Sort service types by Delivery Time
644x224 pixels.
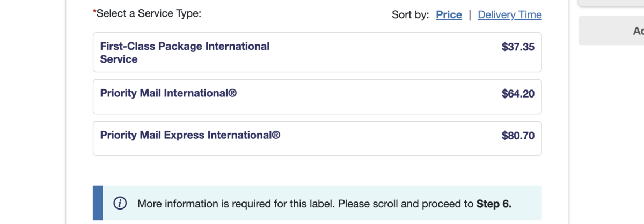pos(509,15)
